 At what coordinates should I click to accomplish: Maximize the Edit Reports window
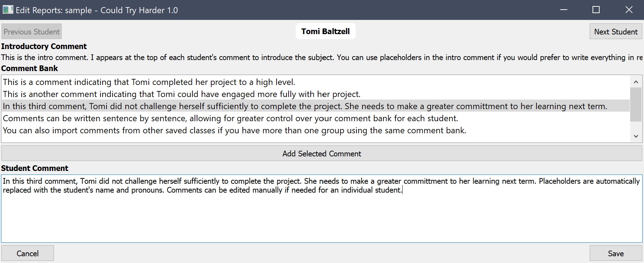(596, 10)
